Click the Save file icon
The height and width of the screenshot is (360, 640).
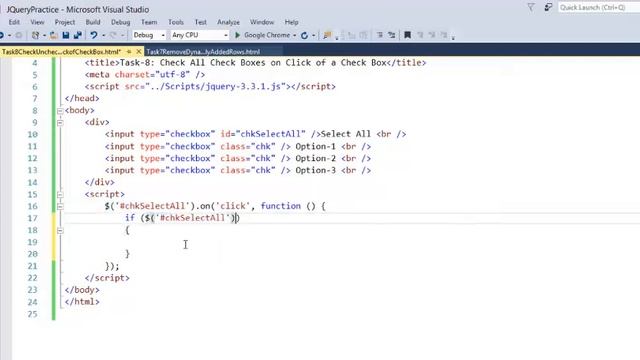pos(65,35)
